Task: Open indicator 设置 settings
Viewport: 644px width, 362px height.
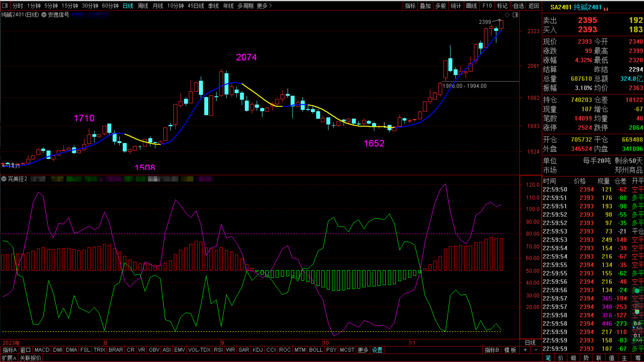Action: coord(377,350)
